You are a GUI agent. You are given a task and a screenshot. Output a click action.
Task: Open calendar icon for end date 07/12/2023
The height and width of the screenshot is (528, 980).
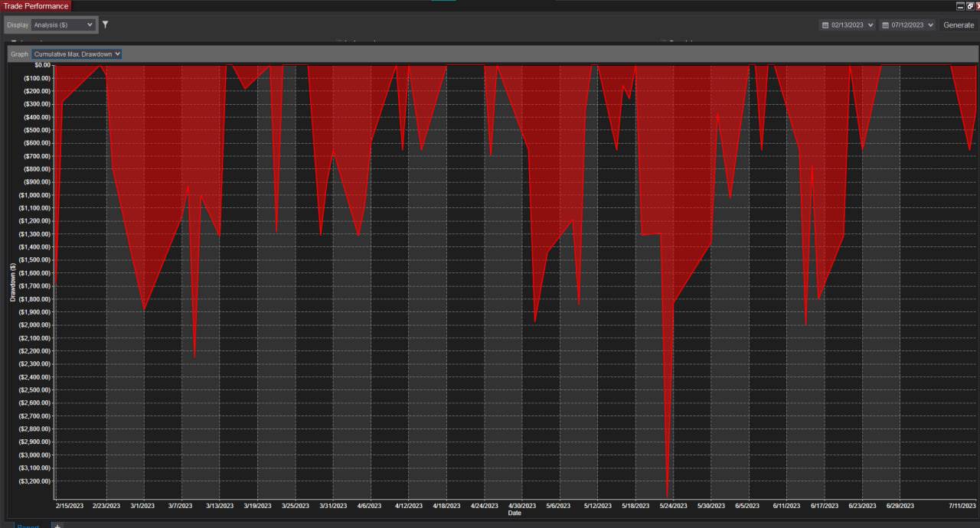886,25
